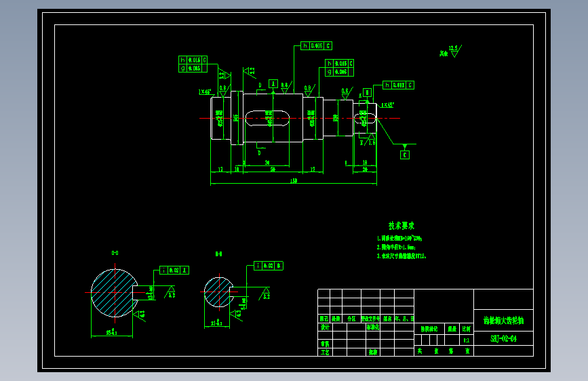Select the lower D section cut marker
The width and height of the screenshot is (588, 381).
tap(259, 153)
